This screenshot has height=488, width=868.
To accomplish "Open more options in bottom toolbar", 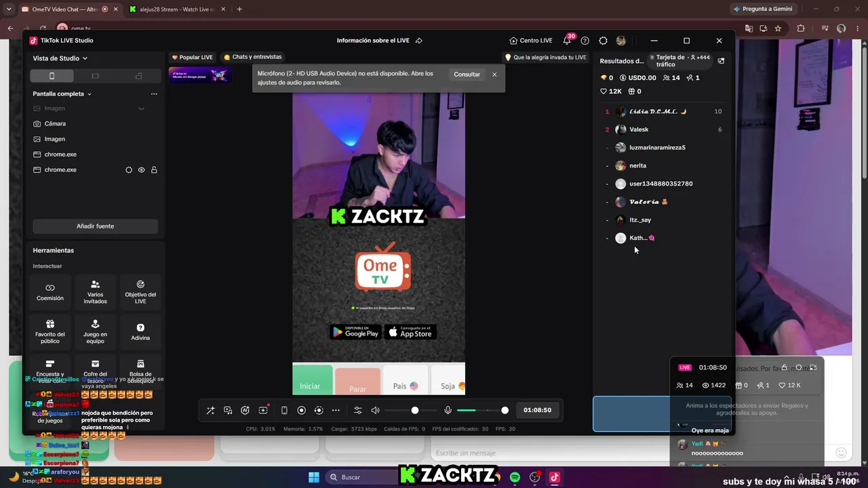I will click(x=336, y=410).
